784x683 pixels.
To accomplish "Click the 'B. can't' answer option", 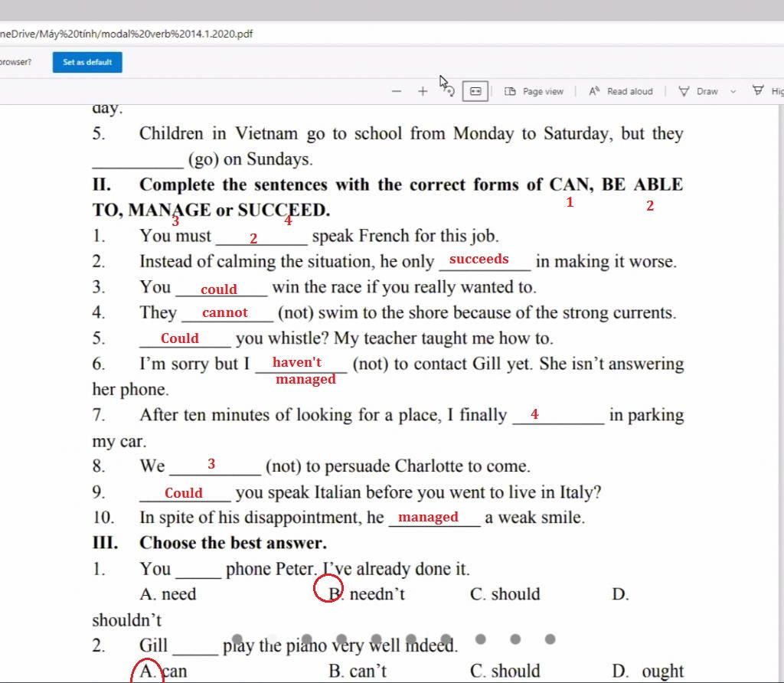I will [358, 671].
